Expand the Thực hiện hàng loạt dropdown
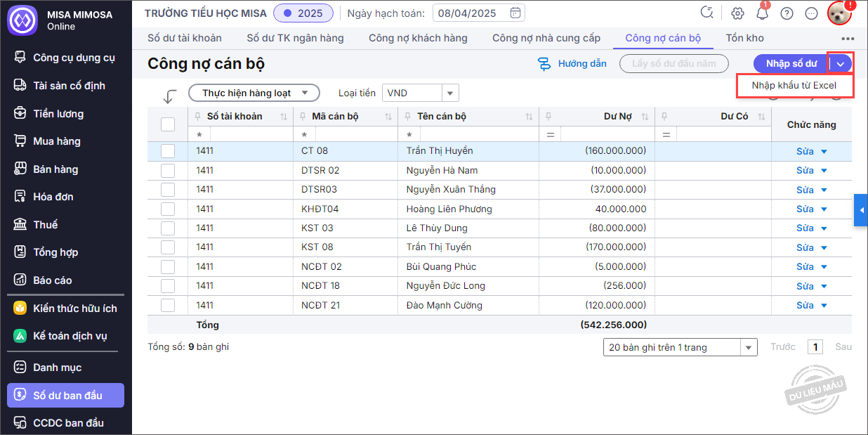Screen dimensions: 868x435 tap(254, 93)
